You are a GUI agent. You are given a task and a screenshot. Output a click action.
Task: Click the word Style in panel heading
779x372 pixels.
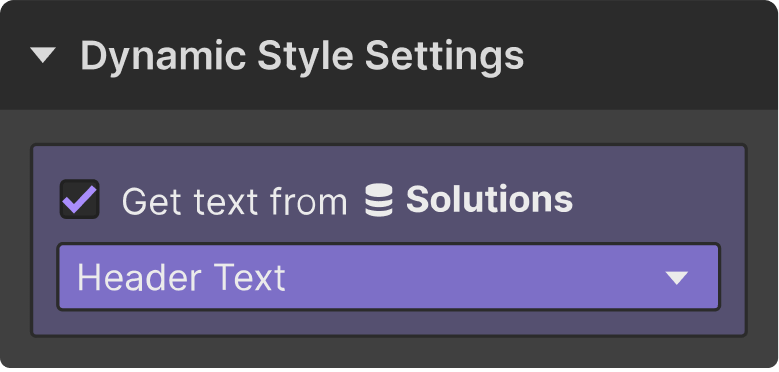[x=306, y=56]
